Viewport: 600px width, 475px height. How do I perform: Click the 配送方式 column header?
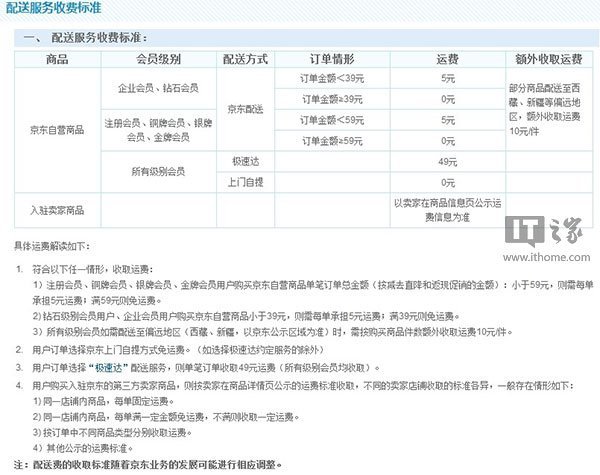[244, 60]
